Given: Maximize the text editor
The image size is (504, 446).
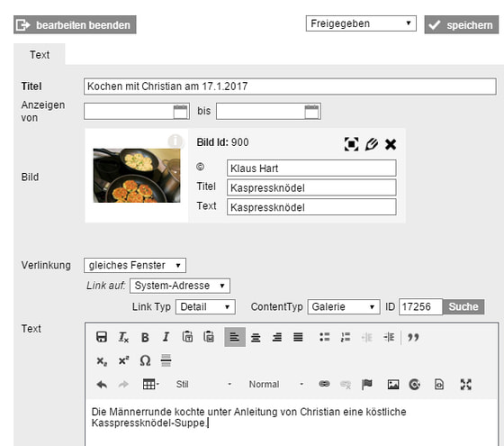Looking at the screenshot, I should (466, 384).
